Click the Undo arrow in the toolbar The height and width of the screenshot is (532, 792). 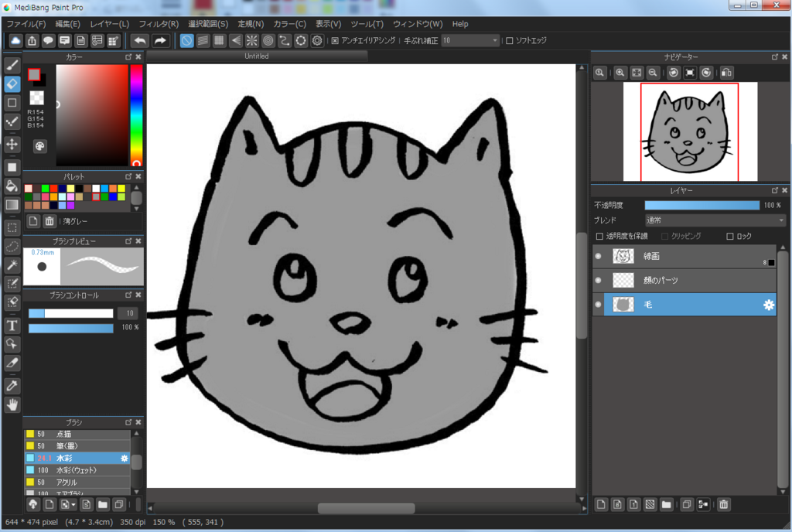coord(140,40)
